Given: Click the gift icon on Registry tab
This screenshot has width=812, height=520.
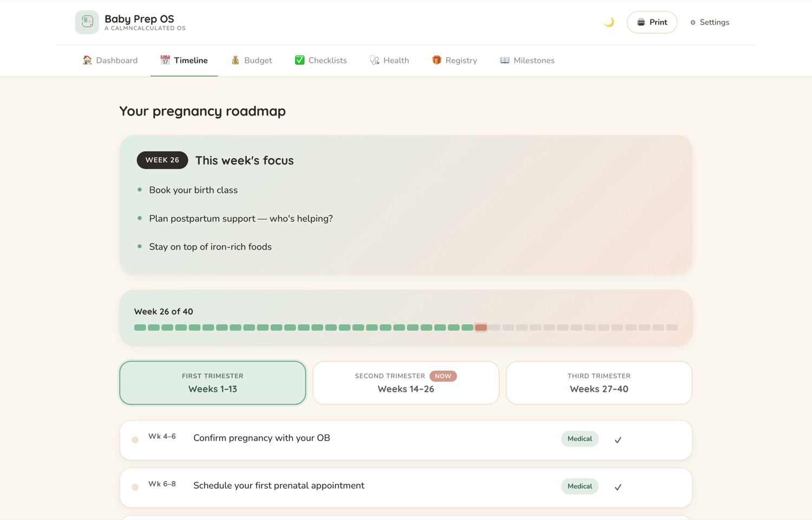Looking at the screenshot, I should pos(436,60).
